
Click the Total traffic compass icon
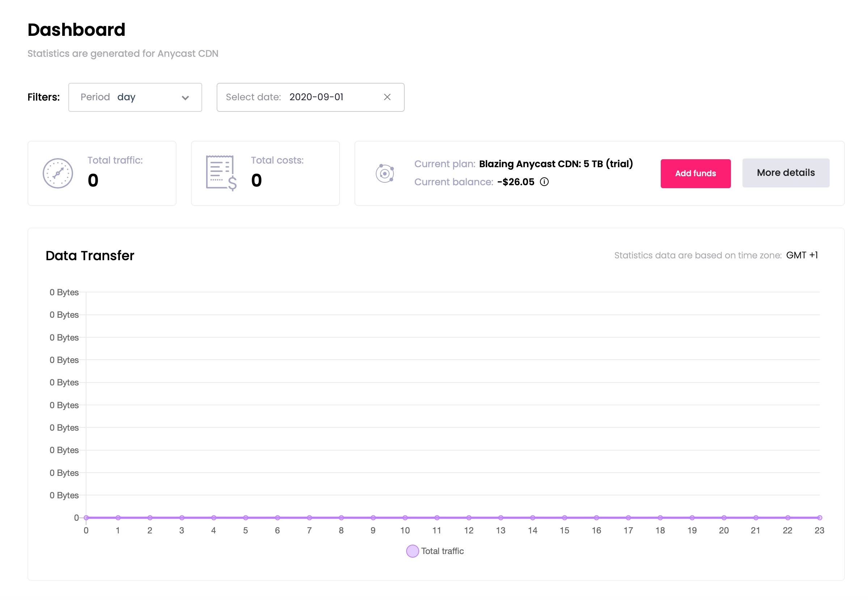pyautogui.click(x=58, y=173)
